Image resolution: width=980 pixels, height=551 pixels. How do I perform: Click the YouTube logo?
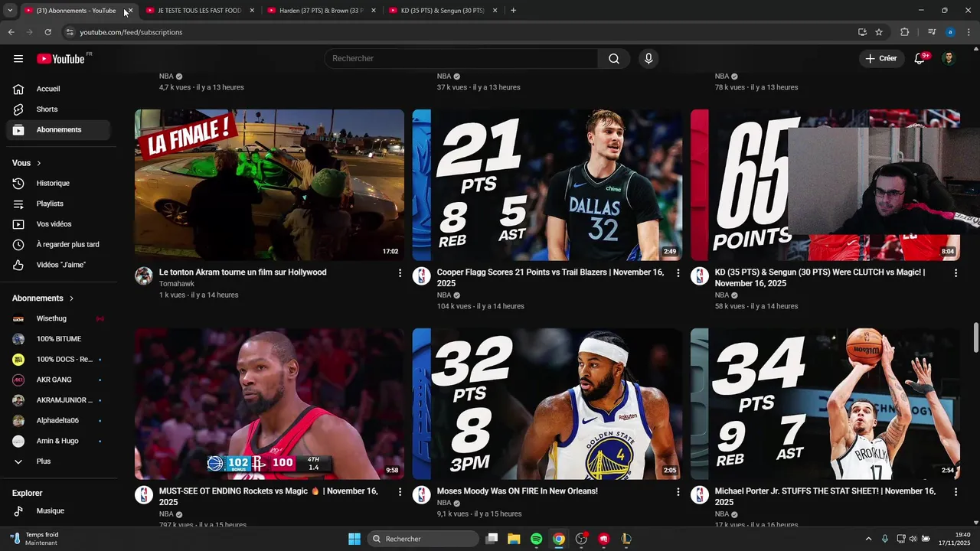(x=60, y=59)
